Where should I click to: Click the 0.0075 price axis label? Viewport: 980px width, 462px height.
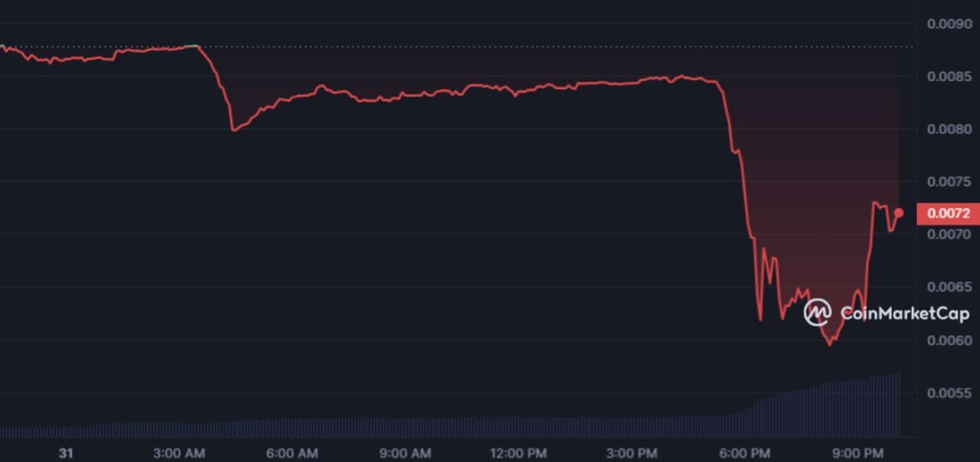pyautogui.click(x=948, y=181)
